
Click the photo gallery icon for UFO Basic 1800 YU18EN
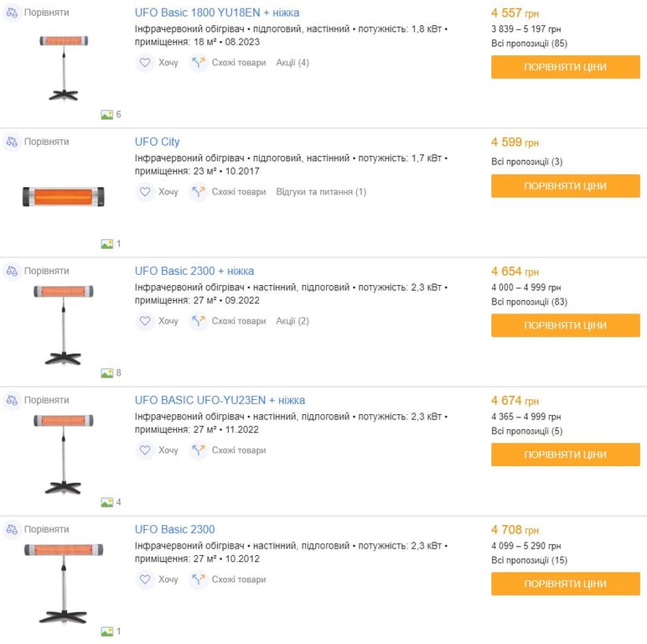click(x=107, y=115)
